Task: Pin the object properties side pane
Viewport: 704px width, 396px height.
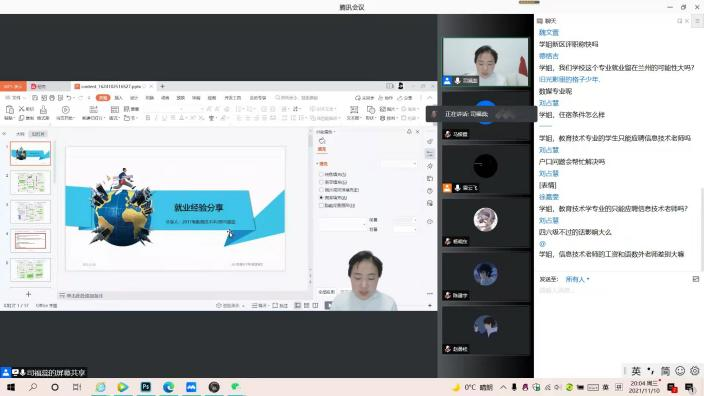Action: click(409, 132)
